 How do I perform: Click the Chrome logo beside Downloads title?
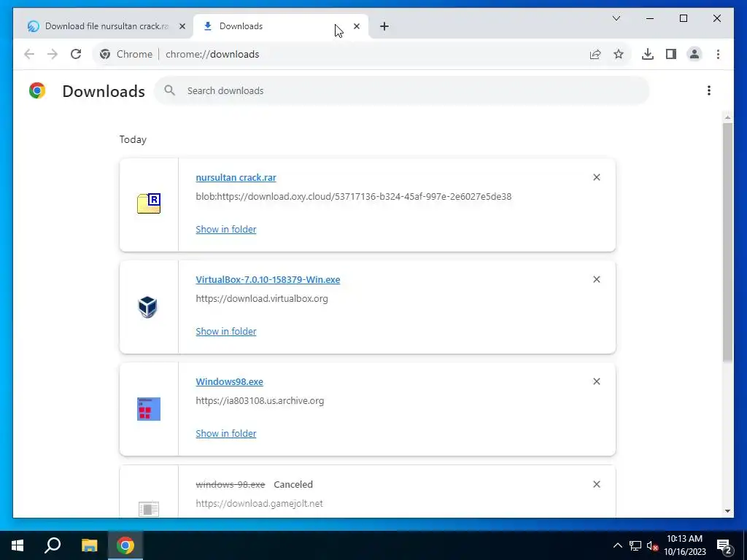click(37, 90)
